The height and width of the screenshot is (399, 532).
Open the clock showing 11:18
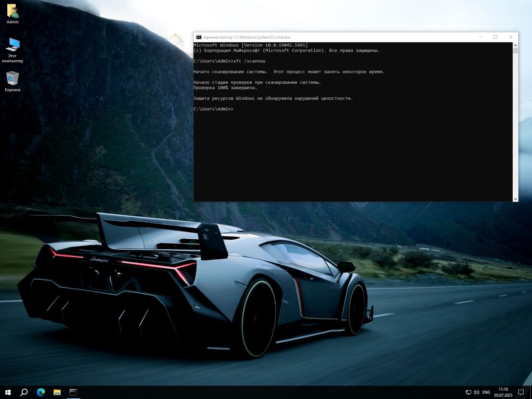click(x=503, y=392)
